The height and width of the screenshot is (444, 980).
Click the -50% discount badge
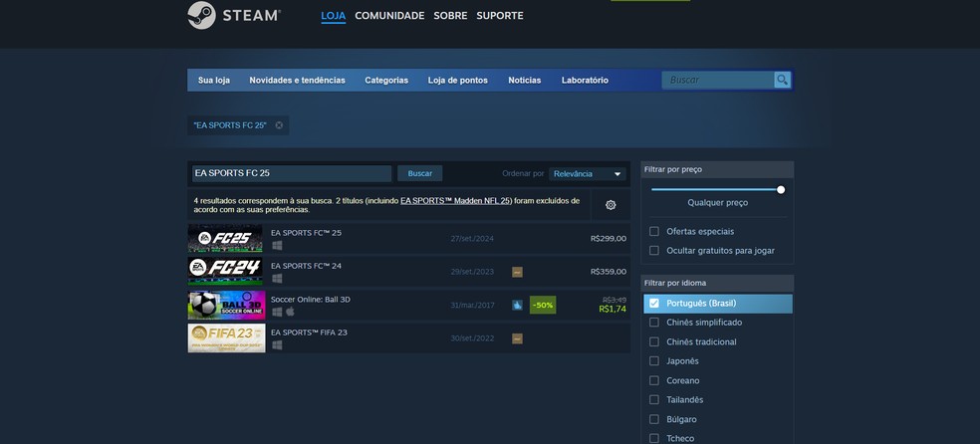point(543,305)
